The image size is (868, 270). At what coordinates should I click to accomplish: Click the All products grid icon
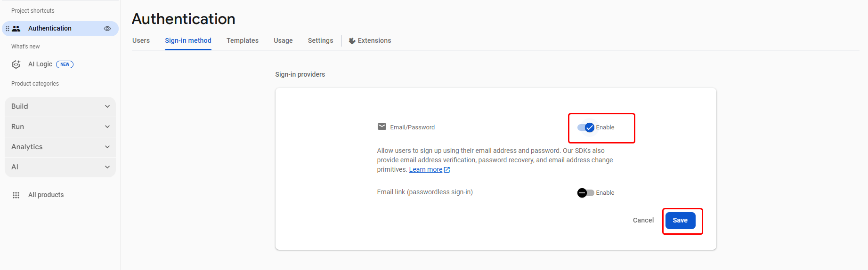tap(16, 195)
